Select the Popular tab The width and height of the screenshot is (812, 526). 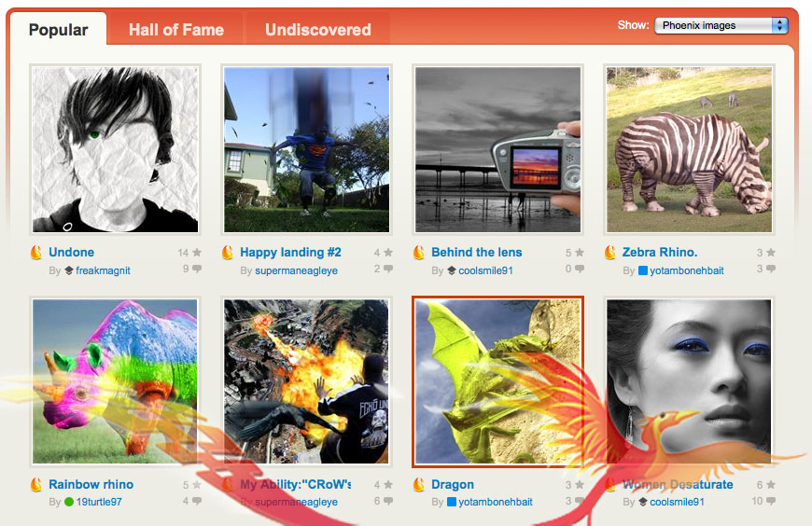click(x=58, y=30)
